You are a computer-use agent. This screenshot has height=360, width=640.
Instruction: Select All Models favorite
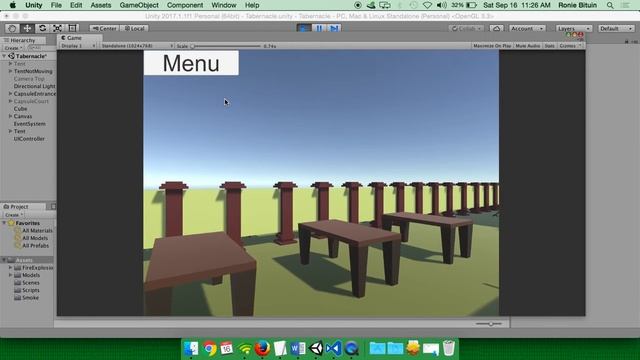[35, 238]
